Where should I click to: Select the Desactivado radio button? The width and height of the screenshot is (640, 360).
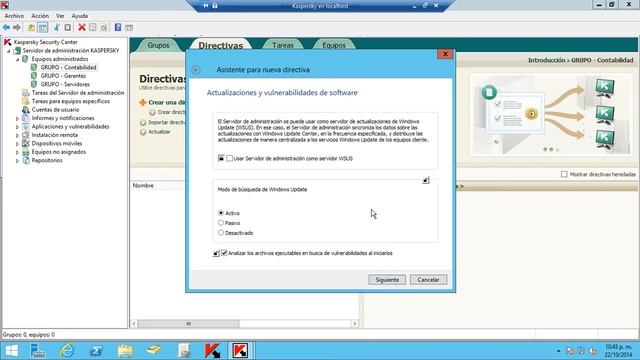click(221, 233)
